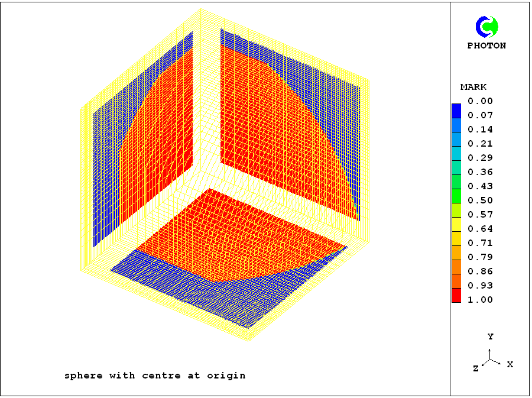Click the 0.50 legend value label
The height and width of the screenshot is (398, 532).
[480, 200]
